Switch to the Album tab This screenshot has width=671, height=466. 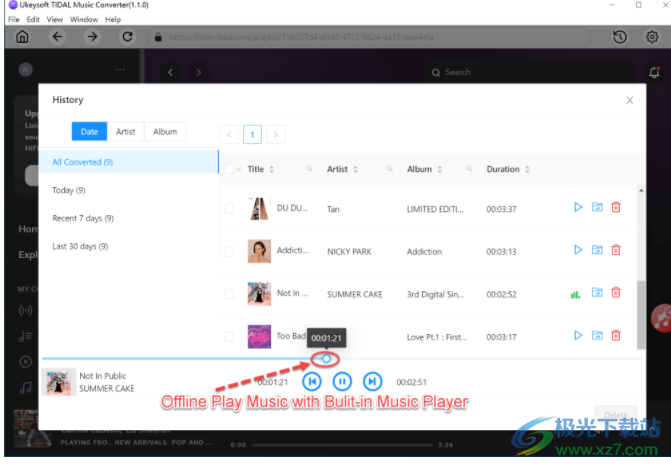tap(165, 131)
